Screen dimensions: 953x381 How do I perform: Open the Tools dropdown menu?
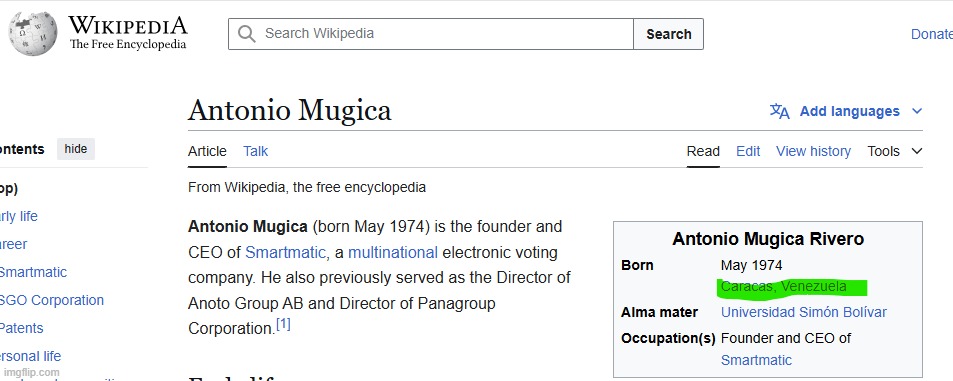point(895,151)
